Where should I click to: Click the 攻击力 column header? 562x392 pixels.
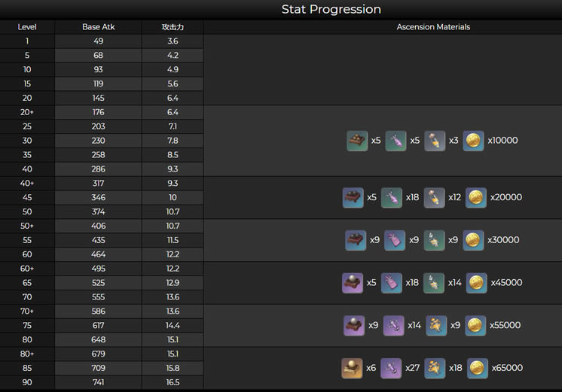point(173,27)
